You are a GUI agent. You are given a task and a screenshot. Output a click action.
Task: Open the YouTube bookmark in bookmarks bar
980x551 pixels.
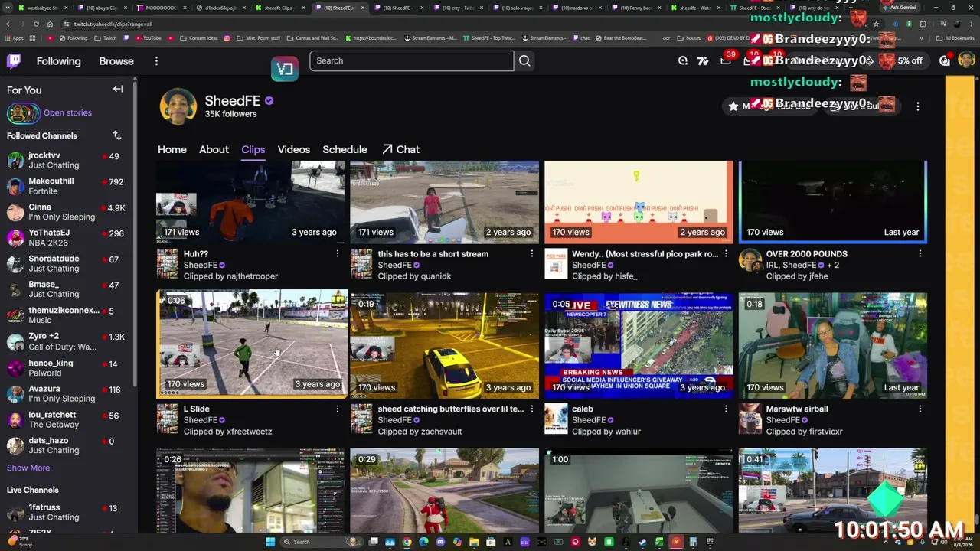(148, 37)
